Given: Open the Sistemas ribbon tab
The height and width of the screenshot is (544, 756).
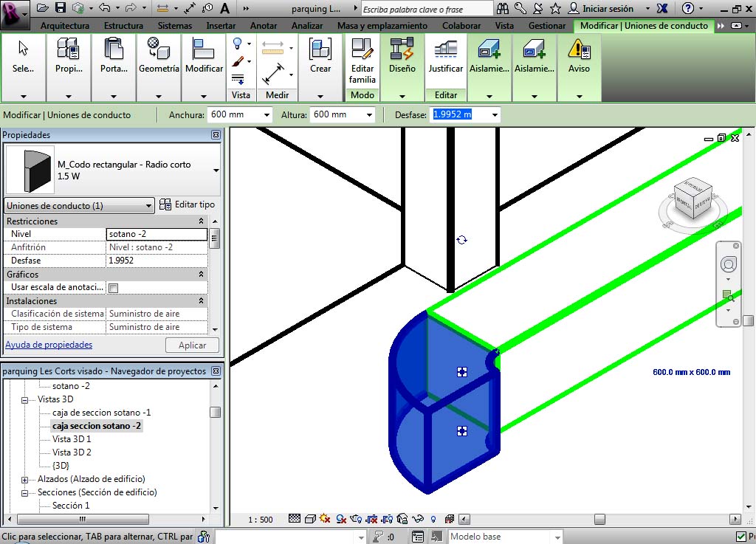Looking at the screenshot, I should 175,26.
